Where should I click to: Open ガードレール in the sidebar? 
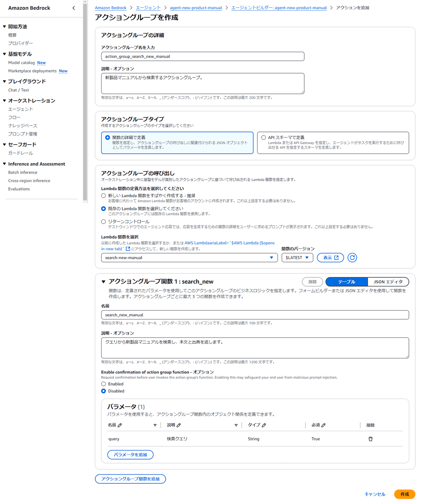[x=21, y=153]
